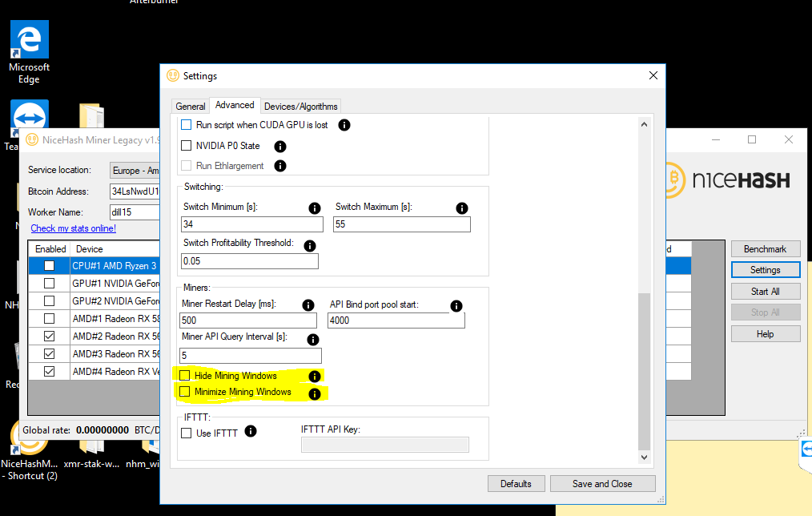Click the info icon beside Hide Mining Windows
The height and width of the screenshot is (516, 812).
point(313,375)
